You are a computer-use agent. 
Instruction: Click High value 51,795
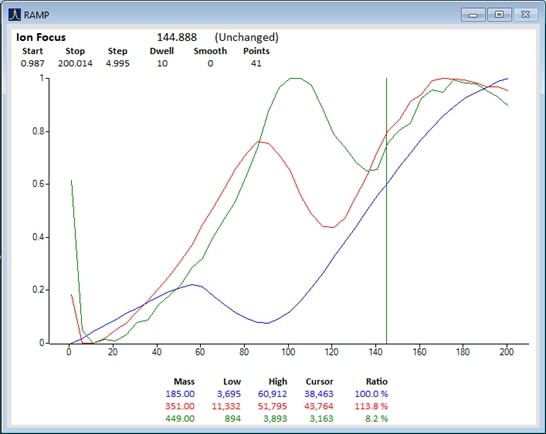[x=273, y=406]
